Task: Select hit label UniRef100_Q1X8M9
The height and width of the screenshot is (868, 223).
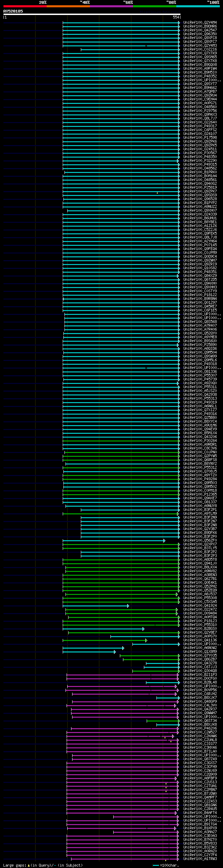Action: pyautogui.click(x=200, y=652)
